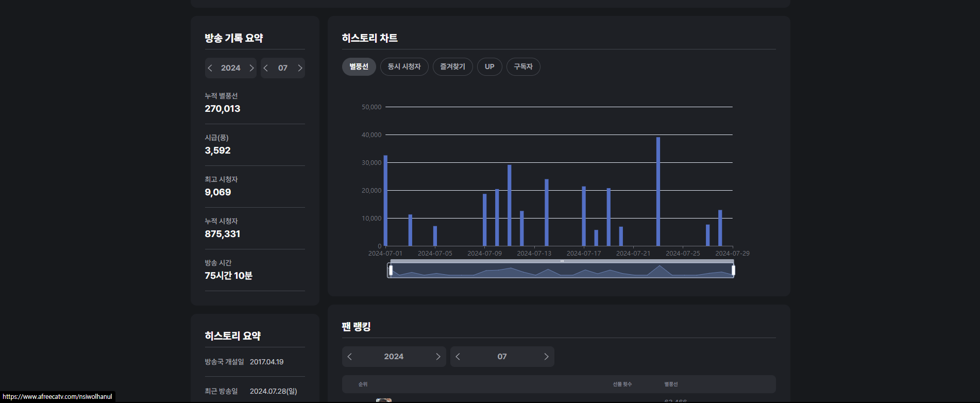The width and height of the screenshot is (980, 403).
Task: Click next year arrow in 팬 랭킹
Action: (x=438, y=357)
